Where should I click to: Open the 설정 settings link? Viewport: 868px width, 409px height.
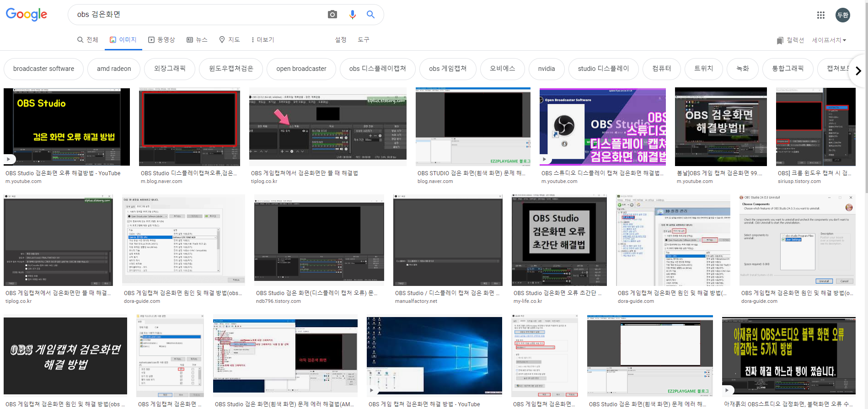coord(341,40)
